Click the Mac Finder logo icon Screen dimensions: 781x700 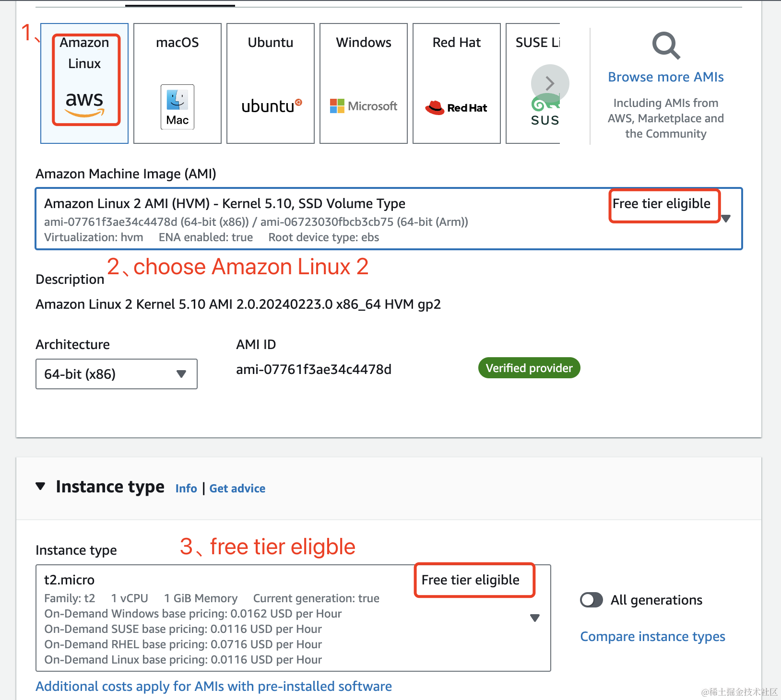tap(177, 107)
